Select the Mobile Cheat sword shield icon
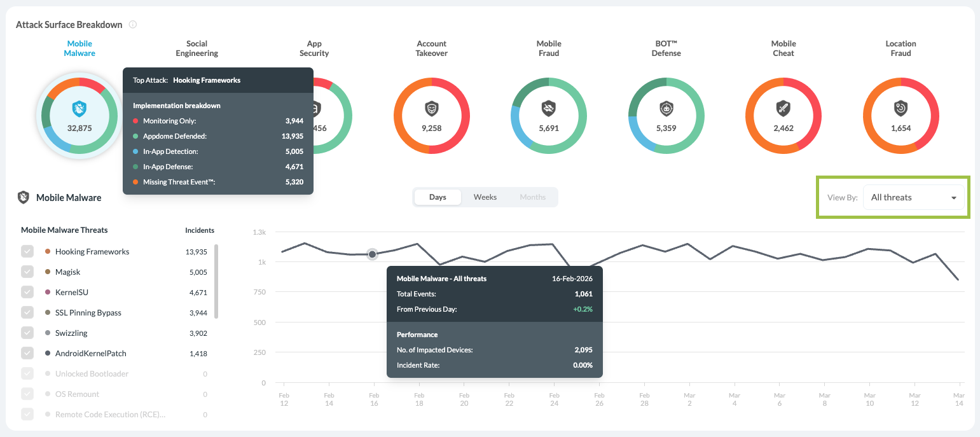 pyautogui.click(x=783, y=109)
